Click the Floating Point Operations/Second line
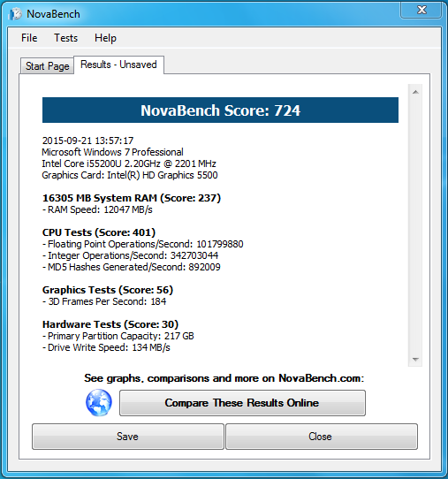This screenshot has width=448, height=479. (142, 244)
